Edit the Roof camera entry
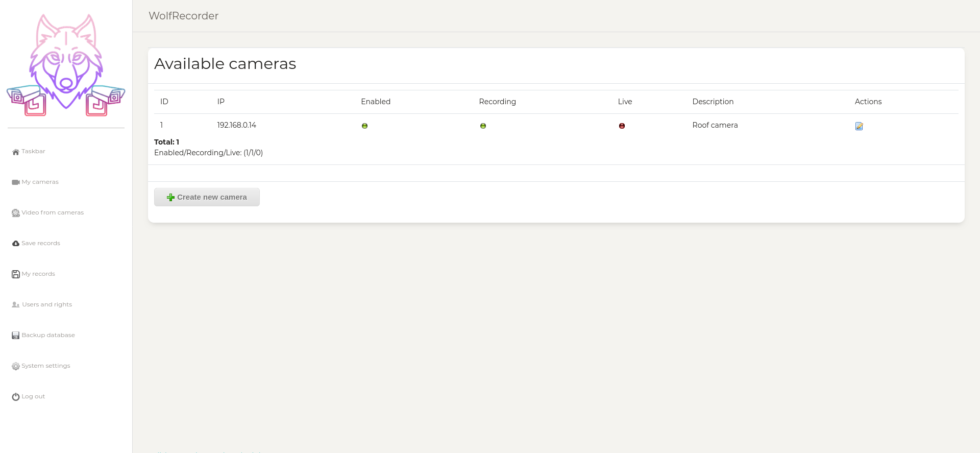Image resolution: width=980 pixels, height=453 pixels. [859, 126]
